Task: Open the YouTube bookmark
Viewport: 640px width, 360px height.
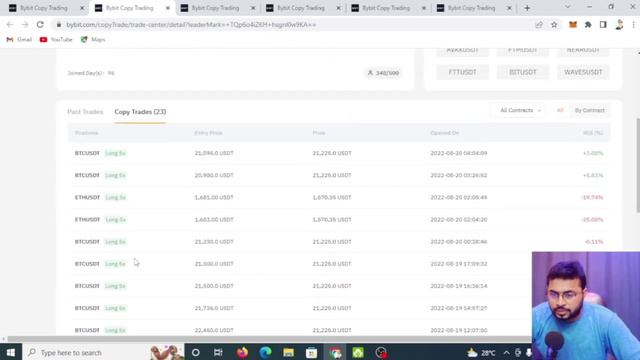Action: pos(56,40)
